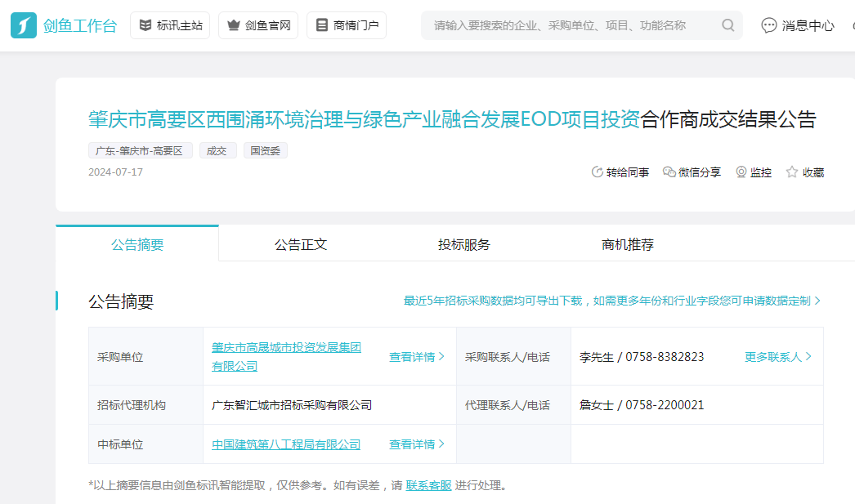Viewport: 855px width, 504px height.
Task: Open 剑鱼官网 site button
Action: click(x=258, y=25)
